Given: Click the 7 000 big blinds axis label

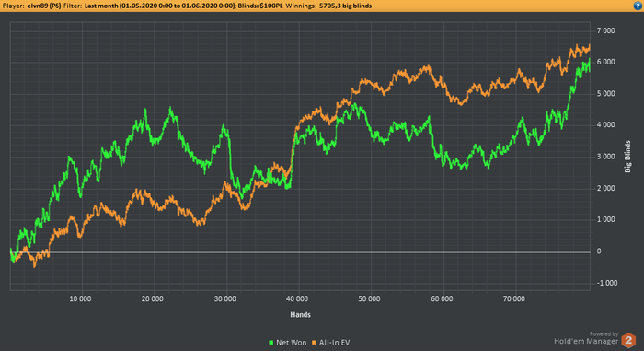Looking at the screenshot, I should coord(605,30).
